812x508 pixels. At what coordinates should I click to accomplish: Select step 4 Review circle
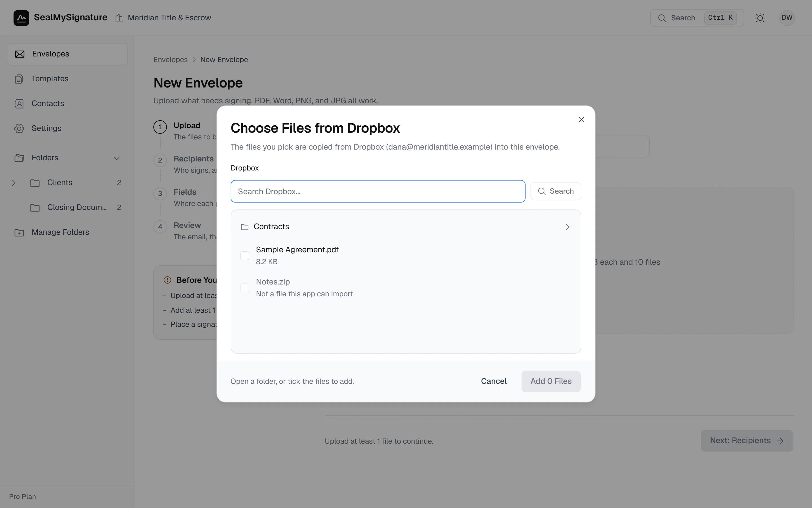click(x=160, y=227)
